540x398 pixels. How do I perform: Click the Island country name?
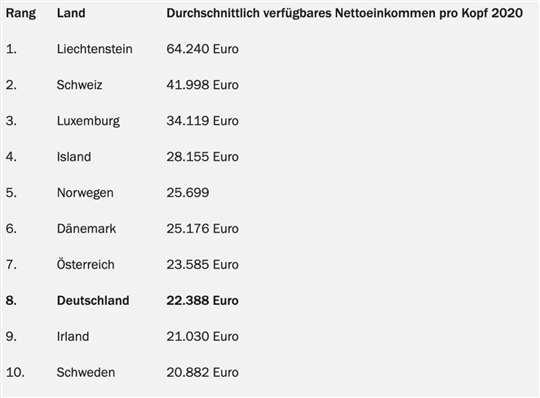point(74,157)
